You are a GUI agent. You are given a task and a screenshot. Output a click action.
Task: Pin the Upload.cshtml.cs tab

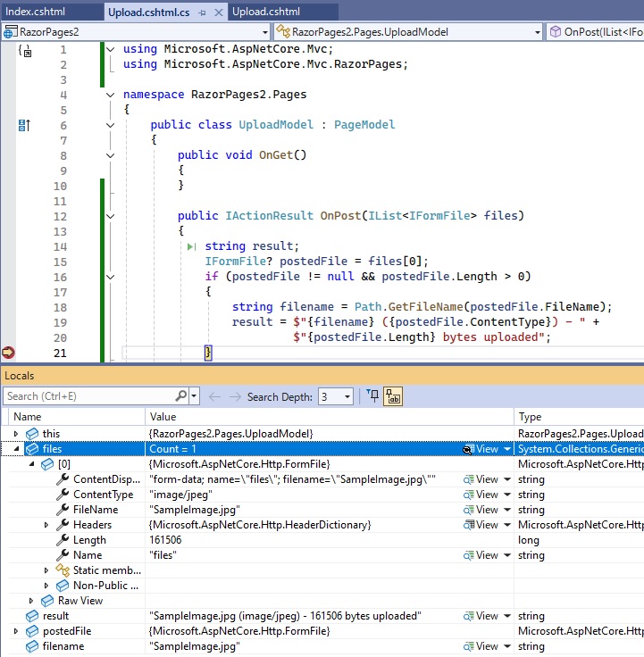click(203, 13)
